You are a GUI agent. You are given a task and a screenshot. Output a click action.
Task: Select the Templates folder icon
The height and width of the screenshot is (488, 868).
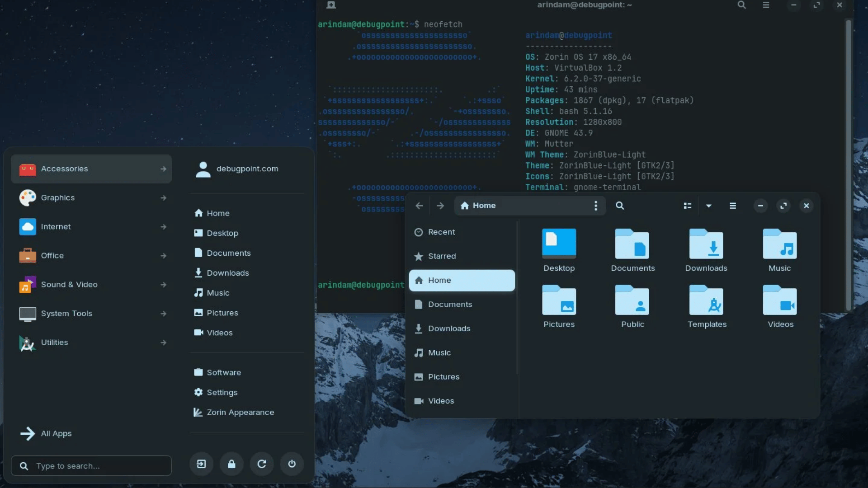click(706, 300)
